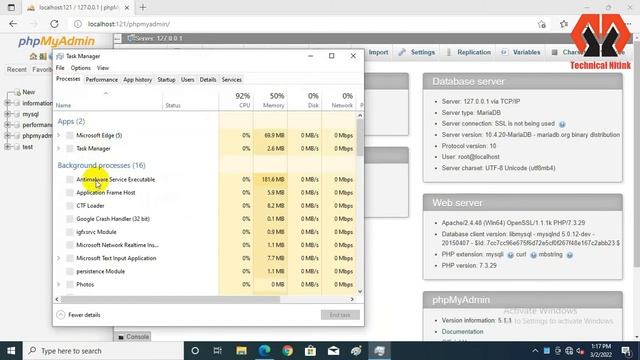Click Cortana circle icon on taskbar
This screenshot has width=640, height=360.
pos(195,351)
